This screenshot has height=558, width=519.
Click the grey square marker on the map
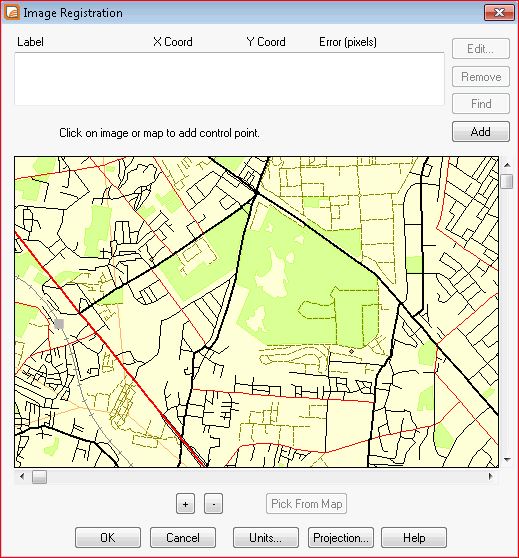coord(59,324)
